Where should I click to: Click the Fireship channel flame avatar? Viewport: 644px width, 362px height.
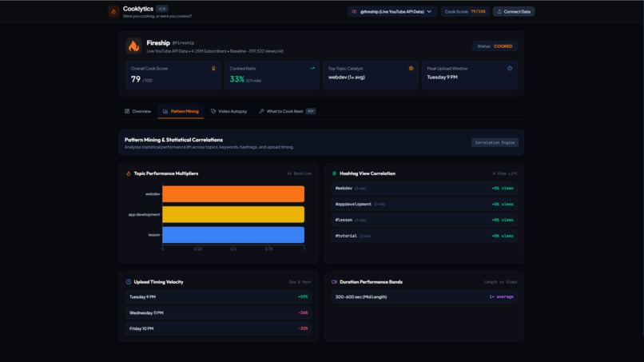(x=133, y=46)
